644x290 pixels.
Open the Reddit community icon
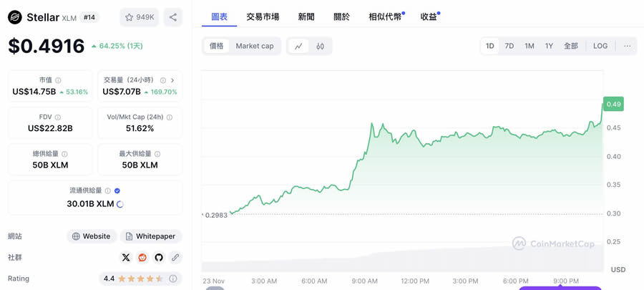tap(142, 257)
